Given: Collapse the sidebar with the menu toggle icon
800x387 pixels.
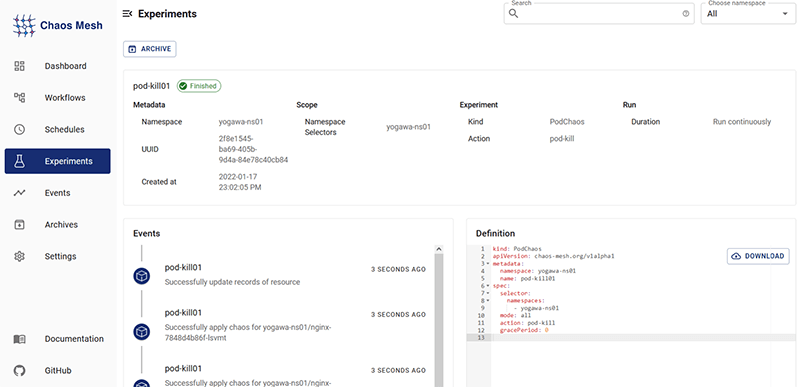Looking at the screenshot, I should (128, 14).
